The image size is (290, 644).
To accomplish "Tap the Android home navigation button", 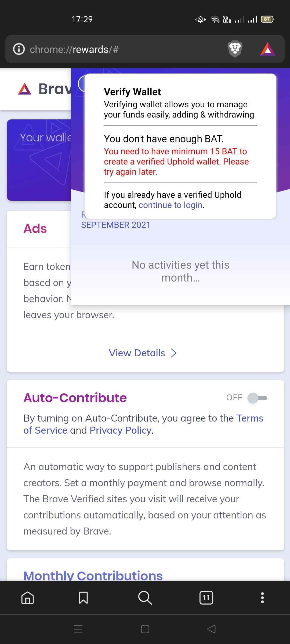I will [145, 629].
